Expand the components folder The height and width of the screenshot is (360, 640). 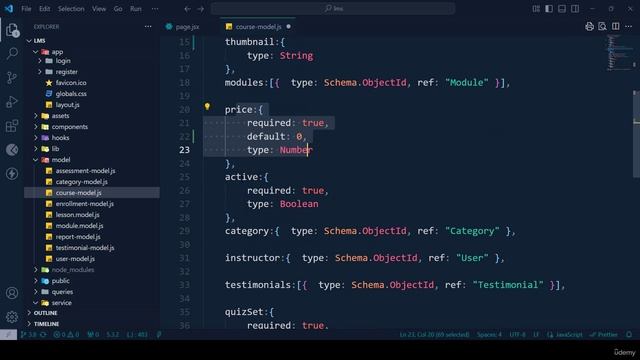(36, 127)
